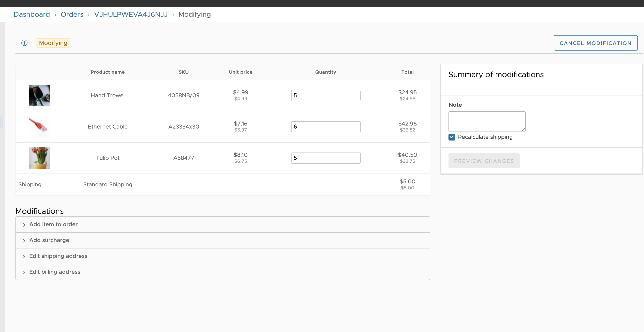Focus the Ethernet Cable quantity input
The height and width of the screenshot is (332, 644).
[x=325, y=127]
